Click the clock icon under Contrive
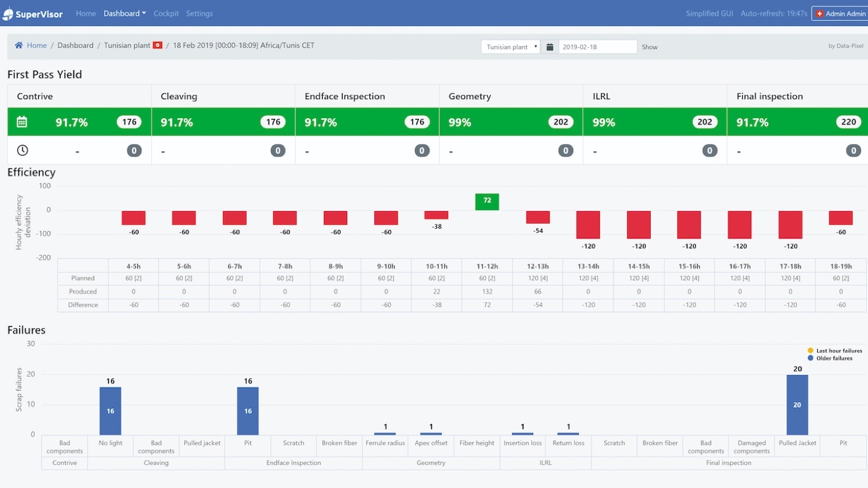This screenshot has height=488, width=868. (22, 151)
